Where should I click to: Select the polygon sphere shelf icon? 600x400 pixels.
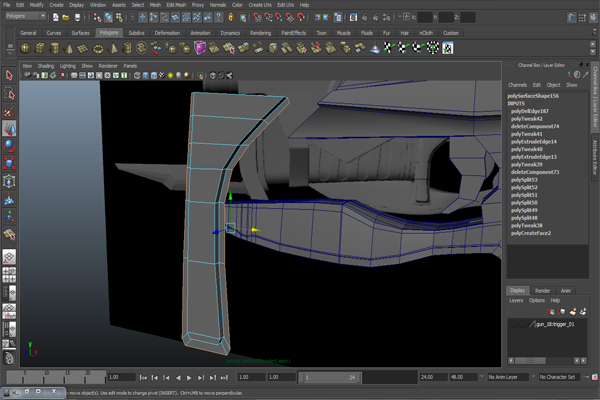tap(26, 48)
